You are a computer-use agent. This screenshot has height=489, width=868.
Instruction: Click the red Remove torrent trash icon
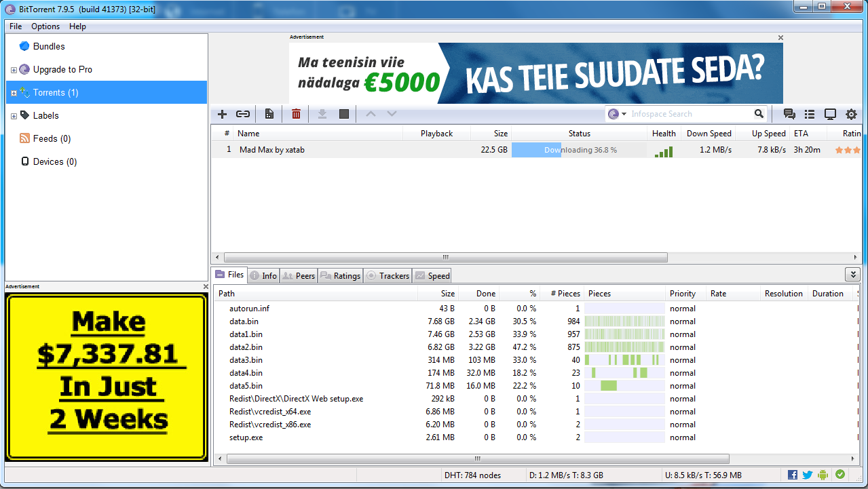(x=296, y=114)
